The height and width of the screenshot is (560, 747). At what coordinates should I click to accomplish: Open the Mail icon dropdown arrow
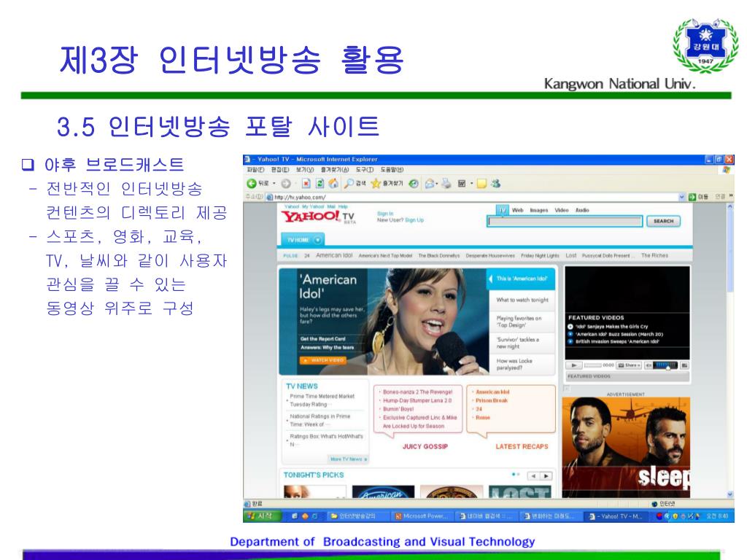click(436, 183)
